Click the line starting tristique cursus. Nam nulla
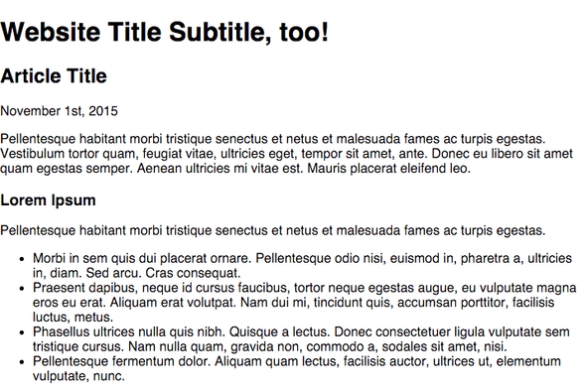586x392 pixels. pyautogui.click(x=270, y=346)
